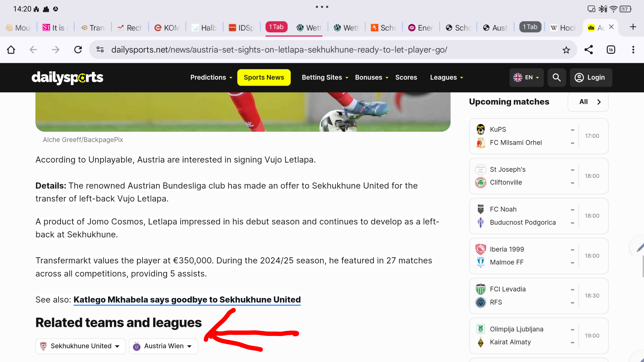This screenshot has width=644, height=362.
Task: Bookmark page with the star icon
Action: (x=566, y=50)
